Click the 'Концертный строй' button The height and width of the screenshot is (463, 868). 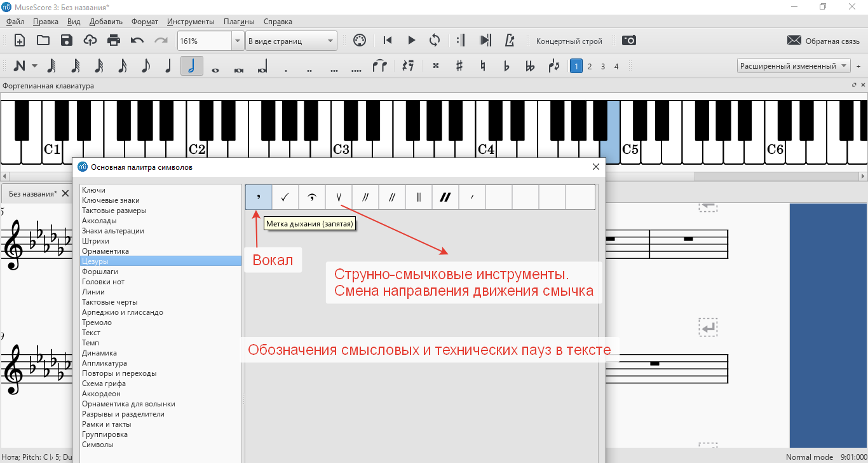[569, 41]
